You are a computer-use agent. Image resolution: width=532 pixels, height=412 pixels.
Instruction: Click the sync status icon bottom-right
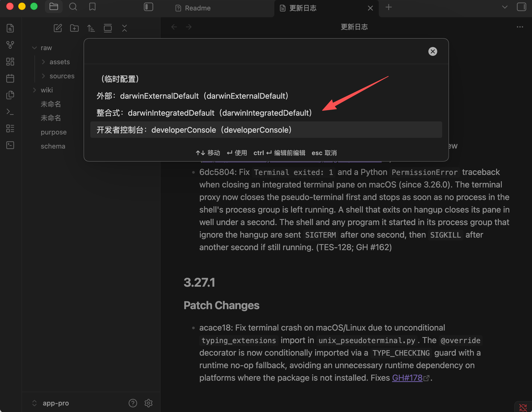(x=523, y=407)
